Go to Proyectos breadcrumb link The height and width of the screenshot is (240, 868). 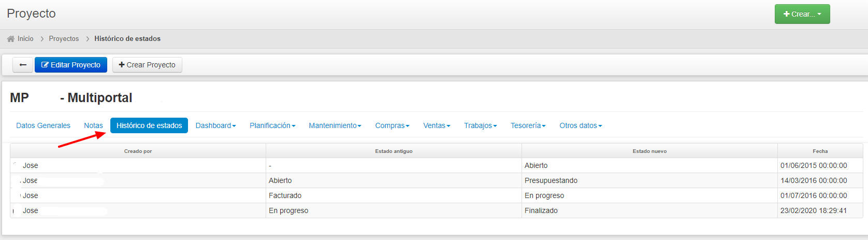pos(64,39)
